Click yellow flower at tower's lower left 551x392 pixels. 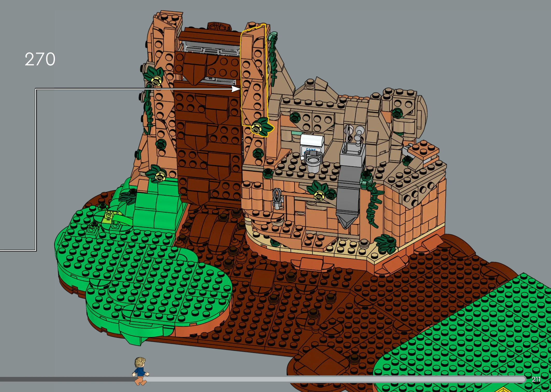click(160, 177)
